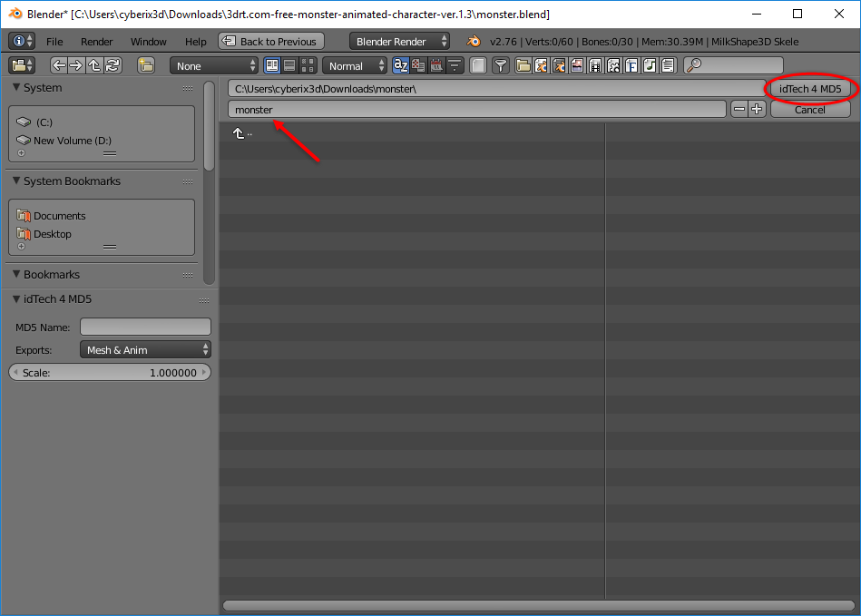Viewport: 861px width, 616px height.
Task: Click the Scale value slider
Action: [x=110, y=372]
